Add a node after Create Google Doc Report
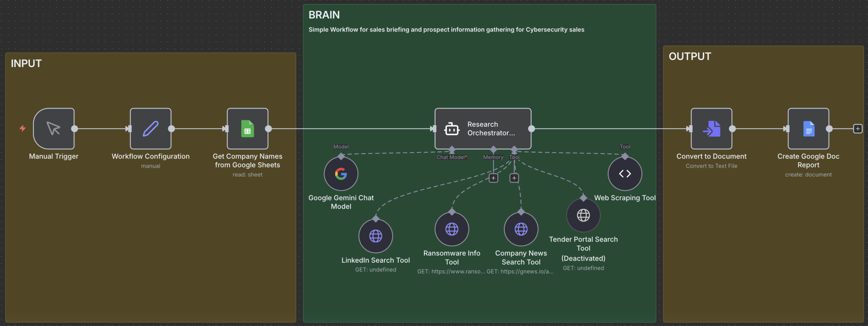The height and width of the screenshot is (326, 868). (x=857, y=129)
